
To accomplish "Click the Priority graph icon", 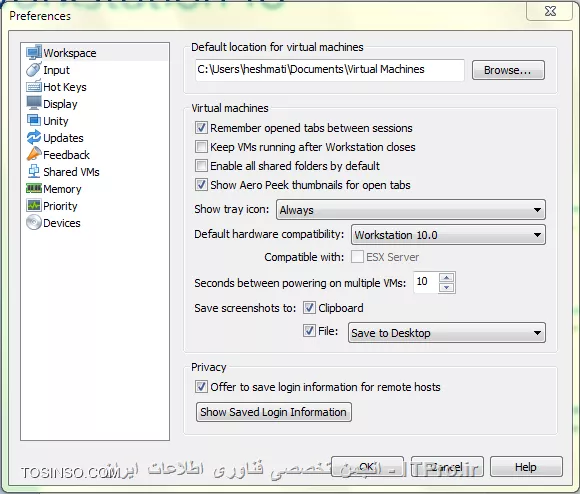I will [34, 205].
